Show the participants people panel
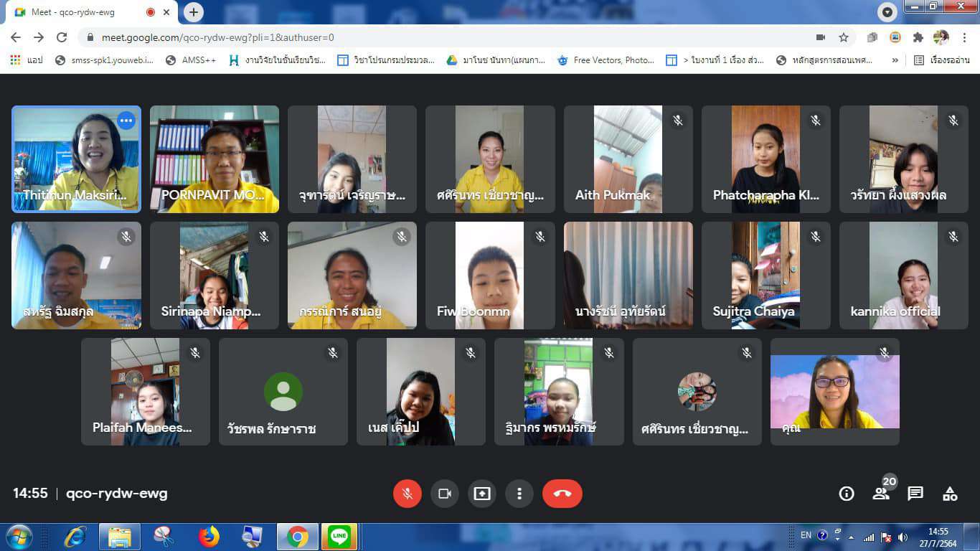Viewport: 980px width, 551px height. pyautogui.click(x=881, y=494)
